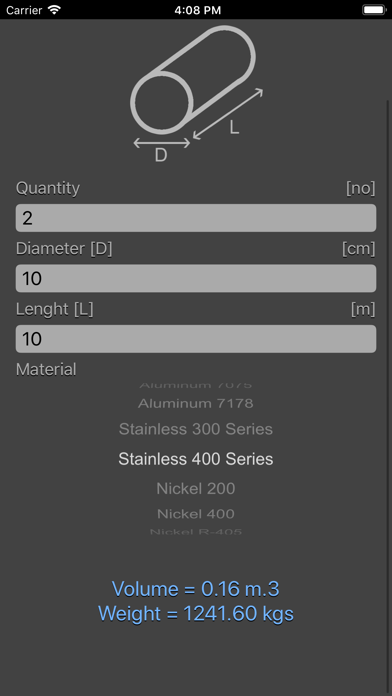392x696 pixels.
Task: Choose Stainless 400 Series in picker
Action: (196, 459)
